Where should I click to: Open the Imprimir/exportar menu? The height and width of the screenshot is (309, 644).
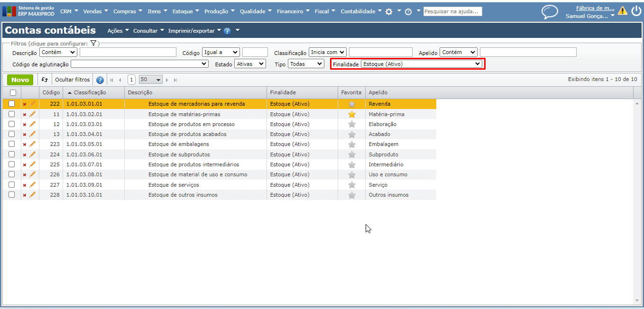194,31
